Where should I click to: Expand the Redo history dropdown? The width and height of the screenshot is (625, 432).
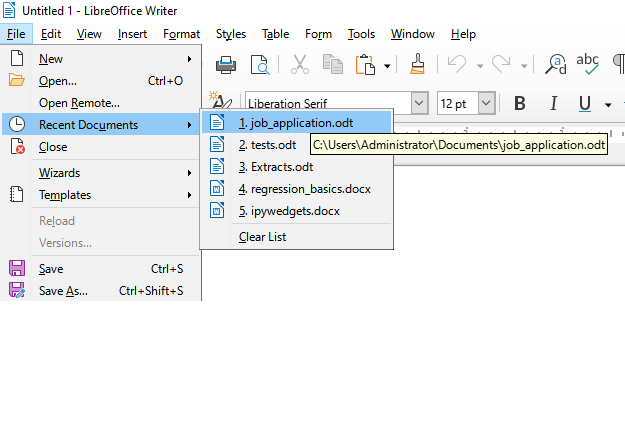click(524, 66)
